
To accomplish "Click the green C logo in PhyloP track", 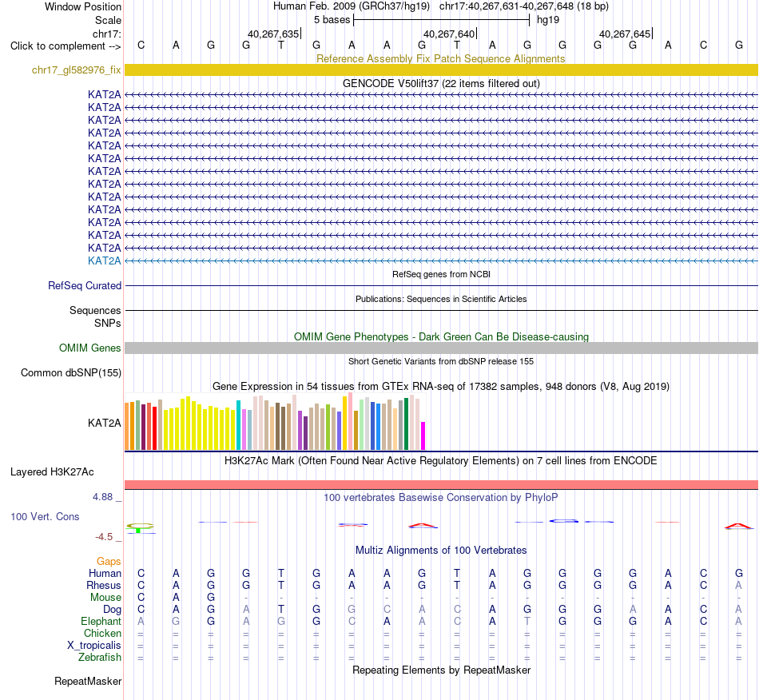I will [x=140, y=527].
